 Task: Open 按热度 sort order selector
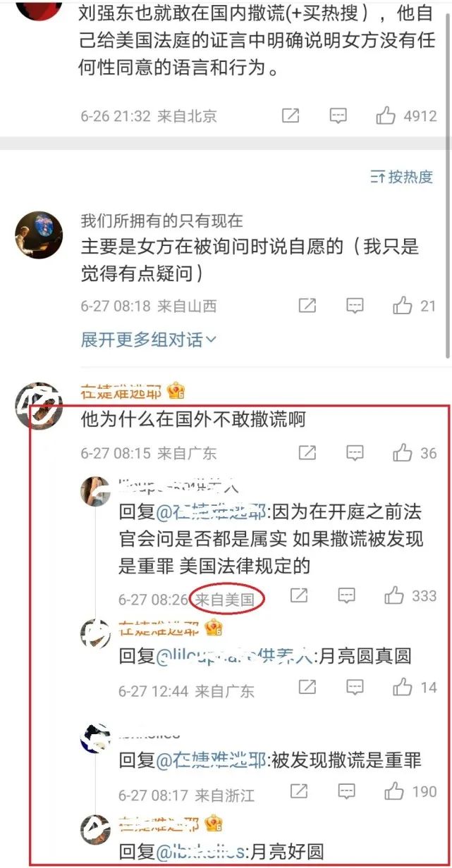point(401,177)
